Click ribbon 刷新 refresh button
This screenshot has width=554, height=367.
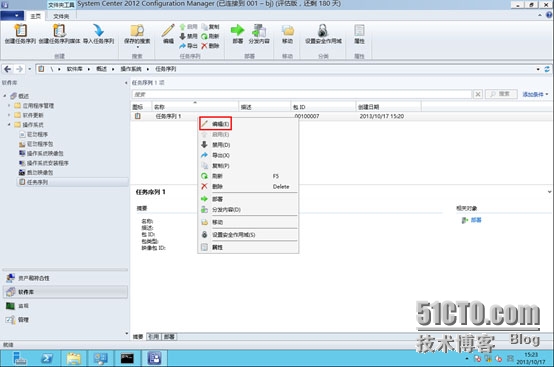[210, 36]
